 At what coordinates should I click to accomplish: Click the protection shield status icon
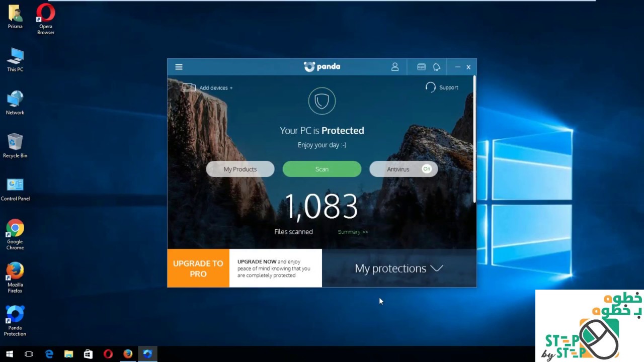[322, 101]
